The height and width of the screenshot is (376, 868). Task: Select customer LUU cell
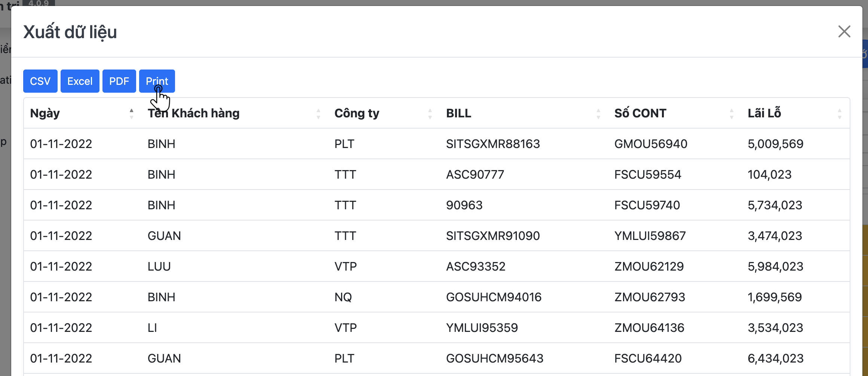point(159,266)
